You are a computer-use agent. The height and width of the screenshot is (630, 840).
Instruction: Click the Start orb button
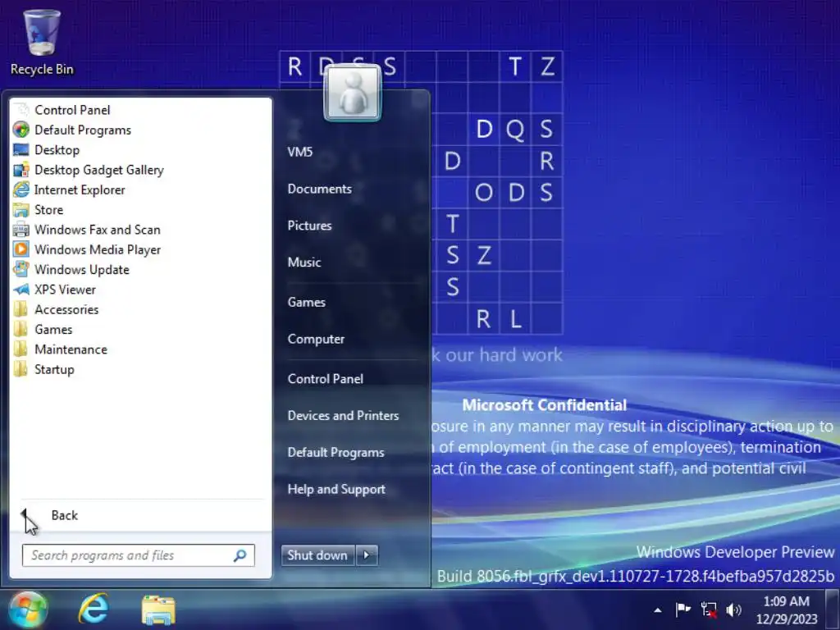coord(27,609)
